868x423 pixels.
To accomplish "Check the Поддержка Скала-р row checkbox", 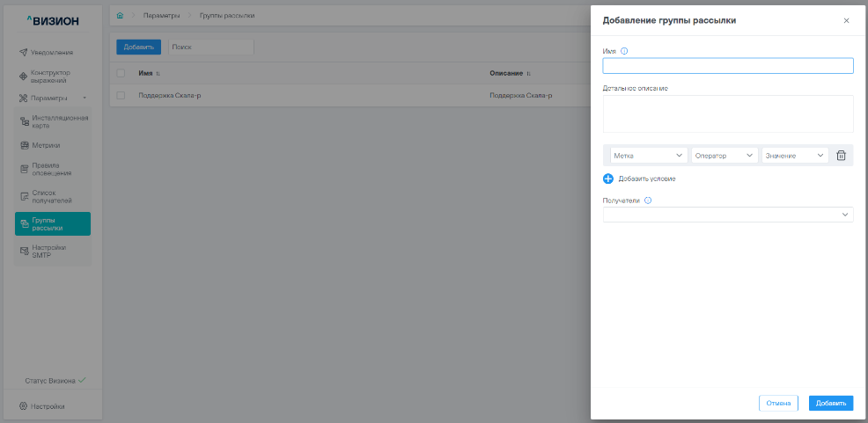I will point(121,96).
